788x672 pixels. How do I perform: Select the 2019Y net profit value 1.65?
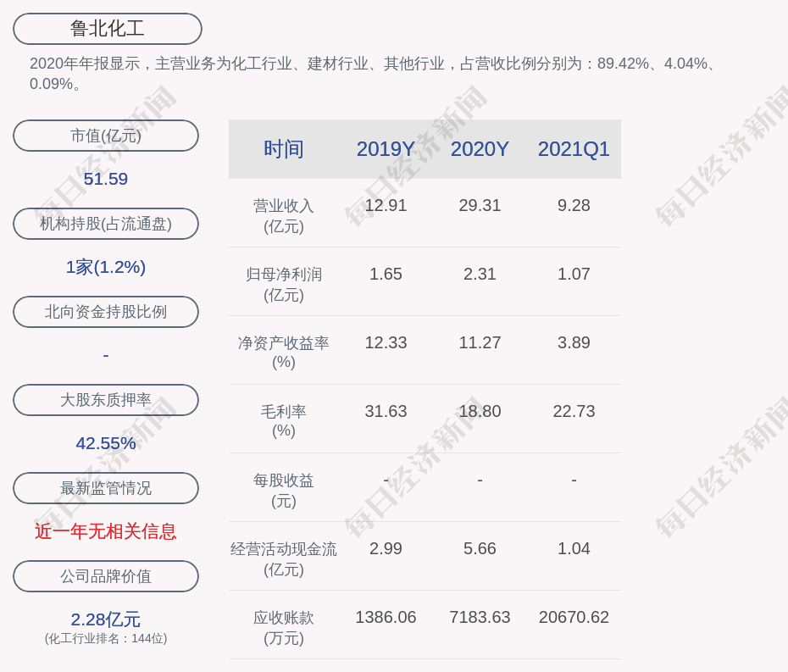(x=386, y=274)
